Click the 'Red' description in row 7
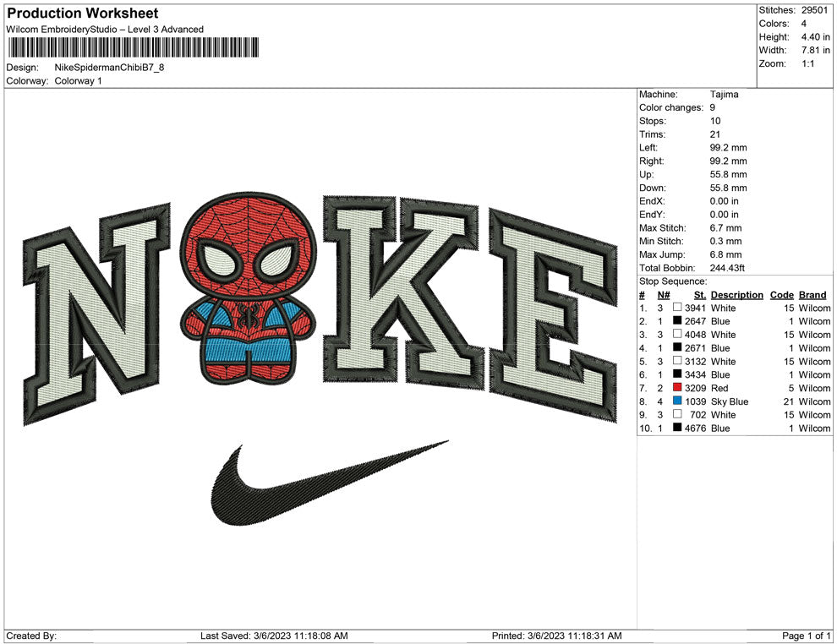837x644 pixels. tap(719, 388)
